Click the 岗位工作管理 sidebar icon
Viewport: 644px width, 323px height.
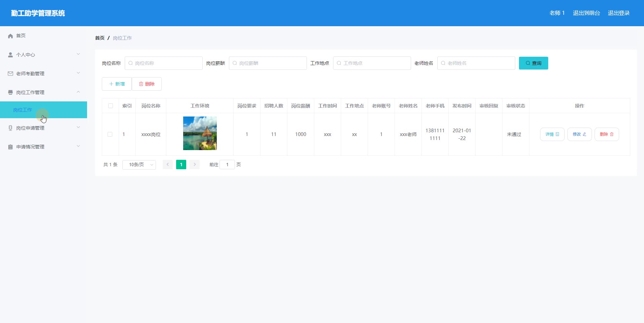pyautogui.click(x=10, y=92)
